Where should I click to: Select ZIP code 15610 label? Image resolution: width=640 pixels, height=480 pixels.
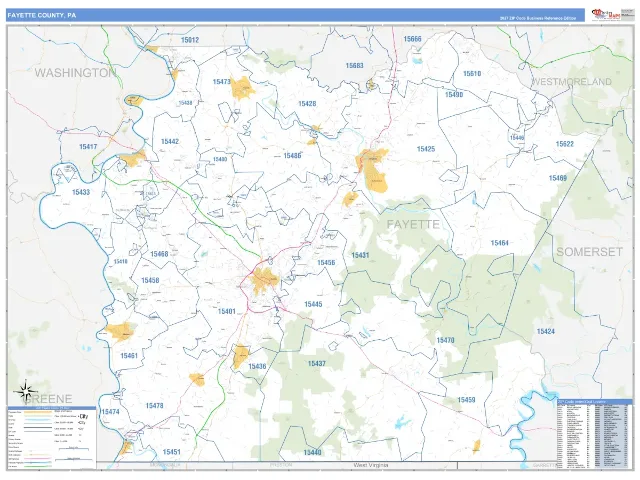(472, 73)
